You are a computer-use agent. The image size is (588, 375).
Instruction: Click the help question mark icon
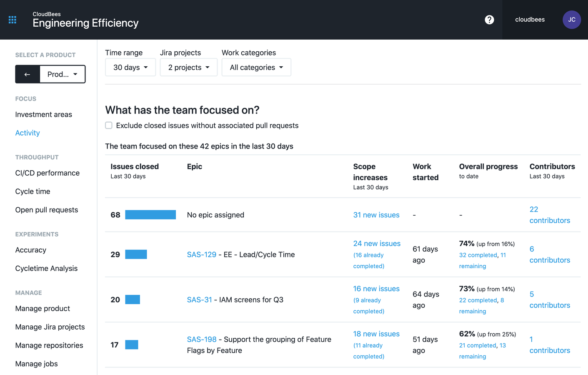pyautogui.click(x=489, y=20)
